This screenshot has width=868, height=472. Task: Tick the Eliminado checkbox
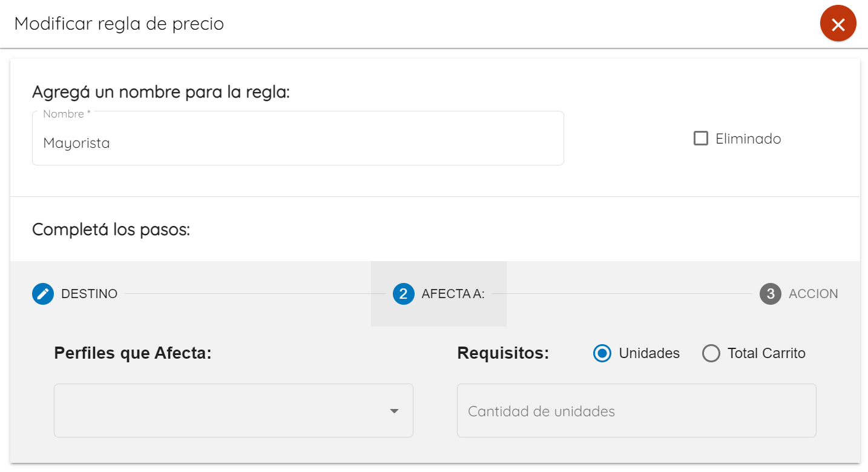(x=701, y=138)
